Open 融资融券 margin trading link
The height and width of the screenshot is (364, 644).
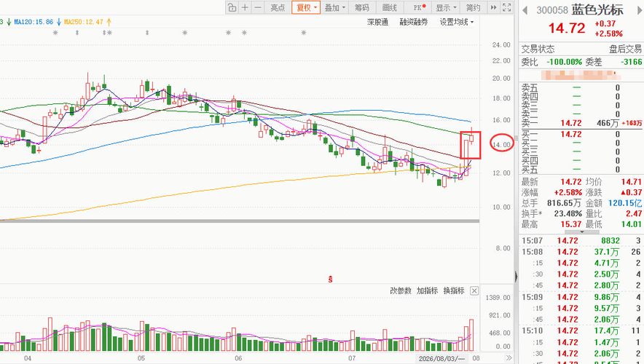(x=414, y=22)
